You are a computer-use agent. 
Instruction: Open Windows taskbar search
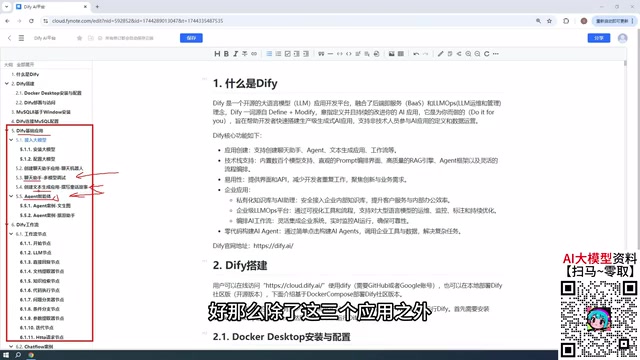(x=18, y=355)
